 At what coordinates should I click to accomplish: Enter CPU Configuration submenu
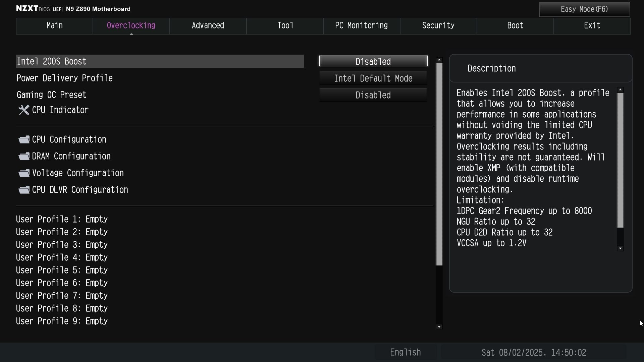tap(69, 139)
